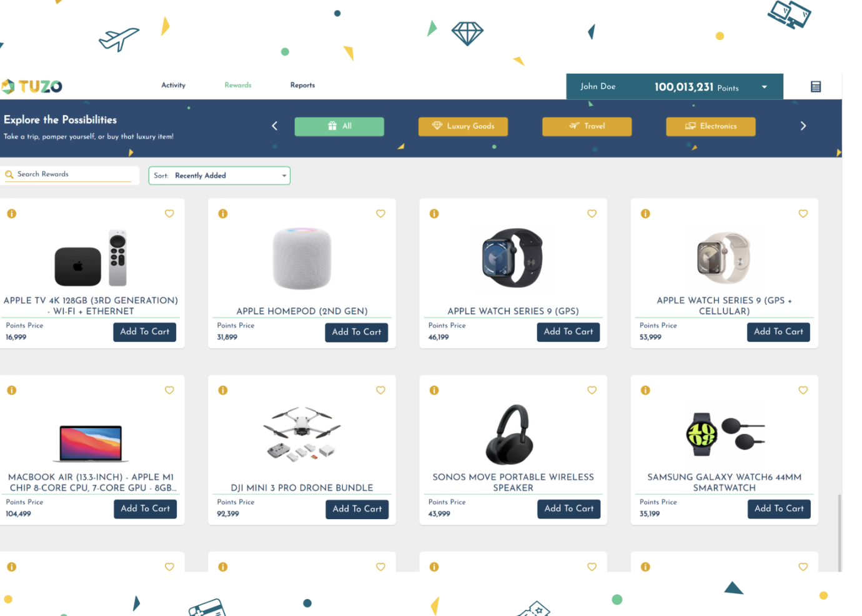
Task: Add Apple HomePod to cart
Action: (357, 332)
